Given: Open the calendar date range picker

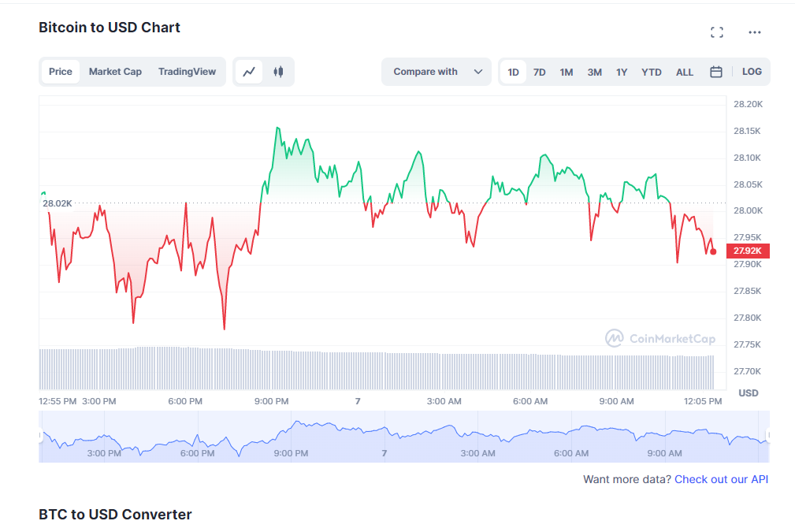Looking at the screenshot, I should 716,72.
